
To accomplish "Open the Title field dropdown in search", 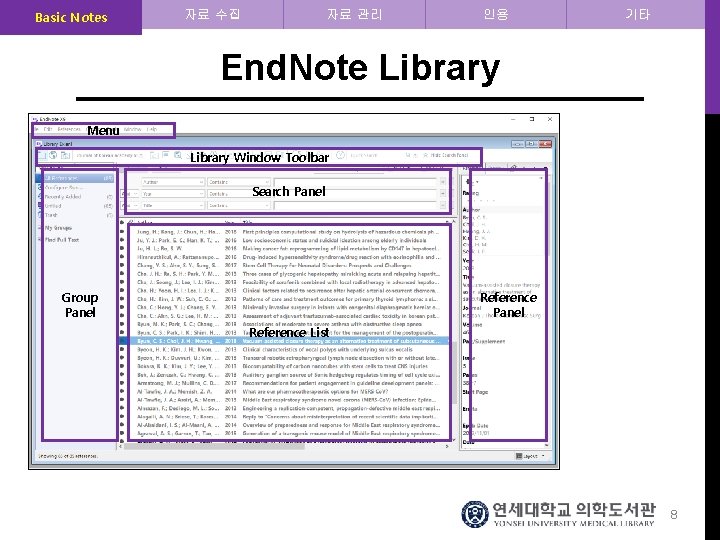I will point(173,206).
